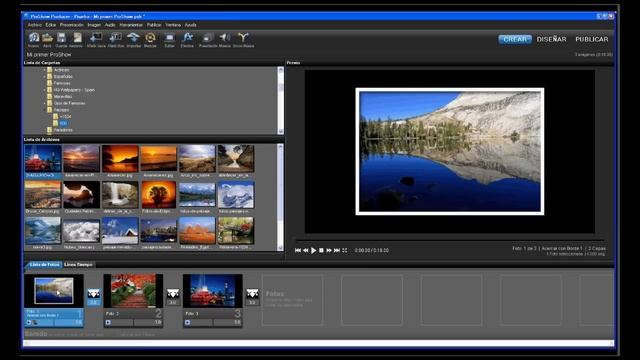Click the document icon right of Guardar

[x=77, y=38]
